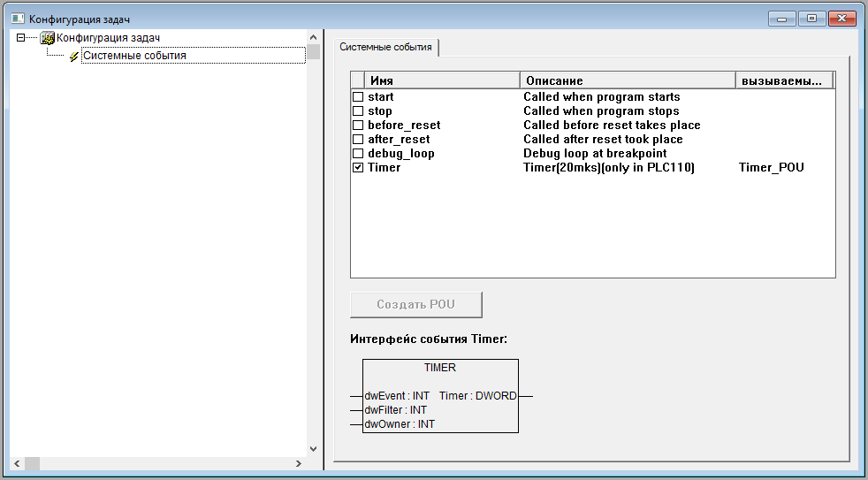Click the вызываемы... column header

coord(783,80)
